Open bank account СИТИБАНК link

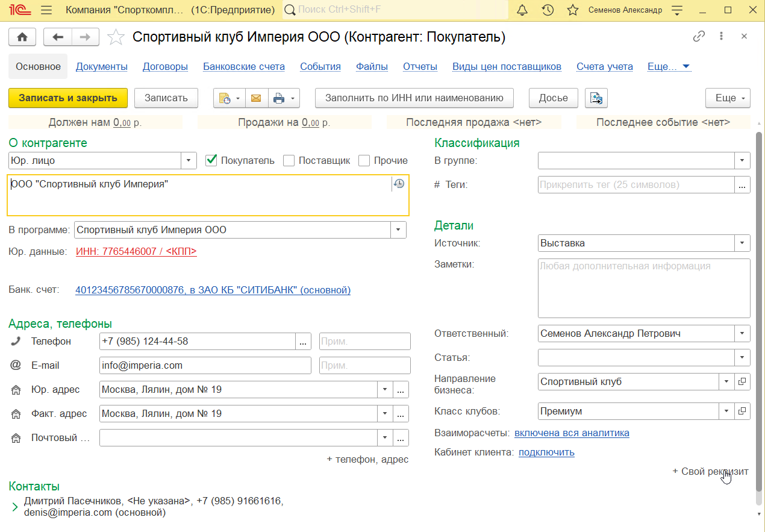click(x=213, y=290)
